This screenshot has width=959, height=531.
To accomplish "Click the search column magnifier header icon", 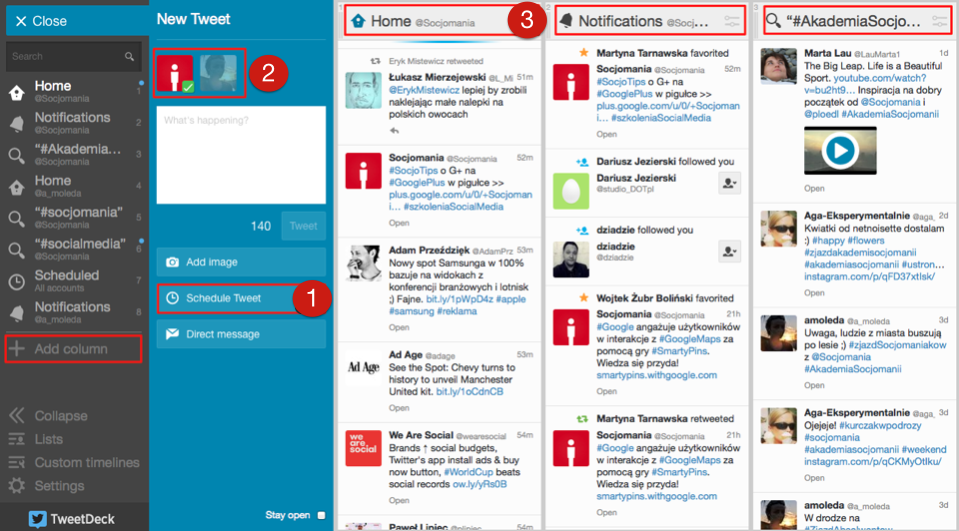I will (774, 21).
